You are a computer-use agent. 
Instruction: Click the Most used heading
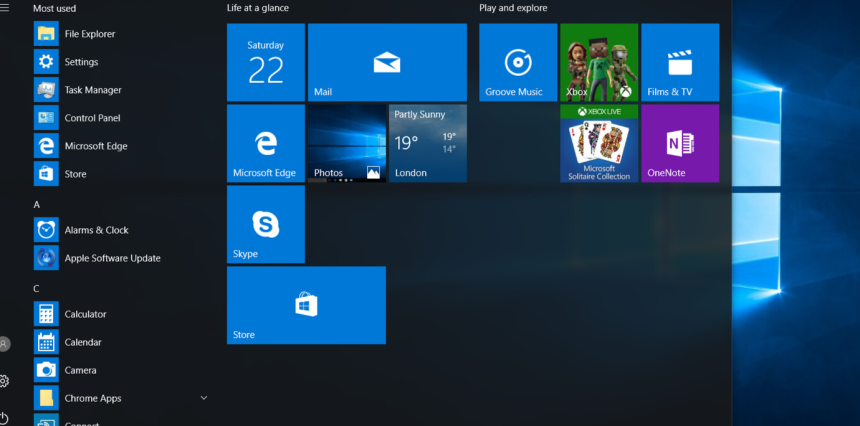point(54,8)
